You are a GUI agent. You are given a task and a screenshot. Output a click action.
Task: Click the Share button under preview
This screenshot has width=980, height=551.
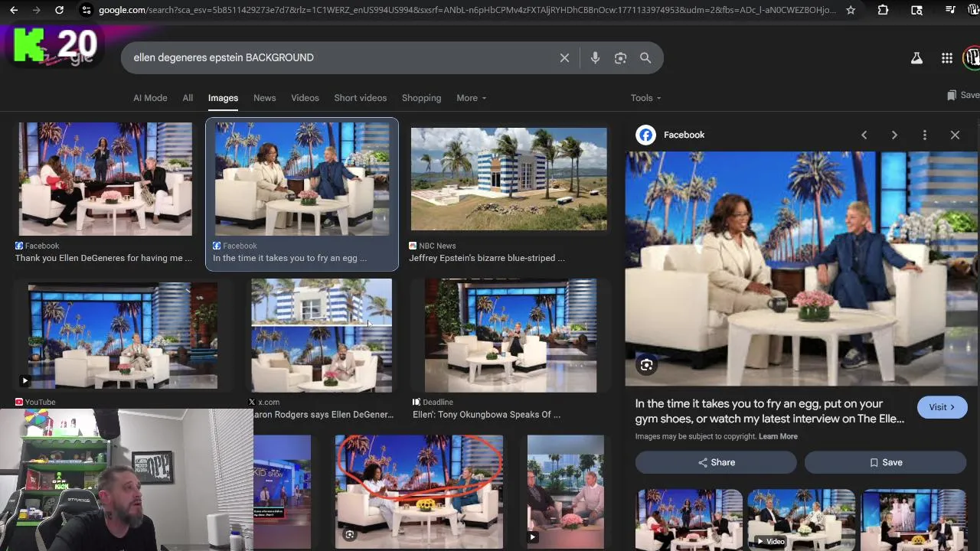pyautogui.click(x=716, y=462)
